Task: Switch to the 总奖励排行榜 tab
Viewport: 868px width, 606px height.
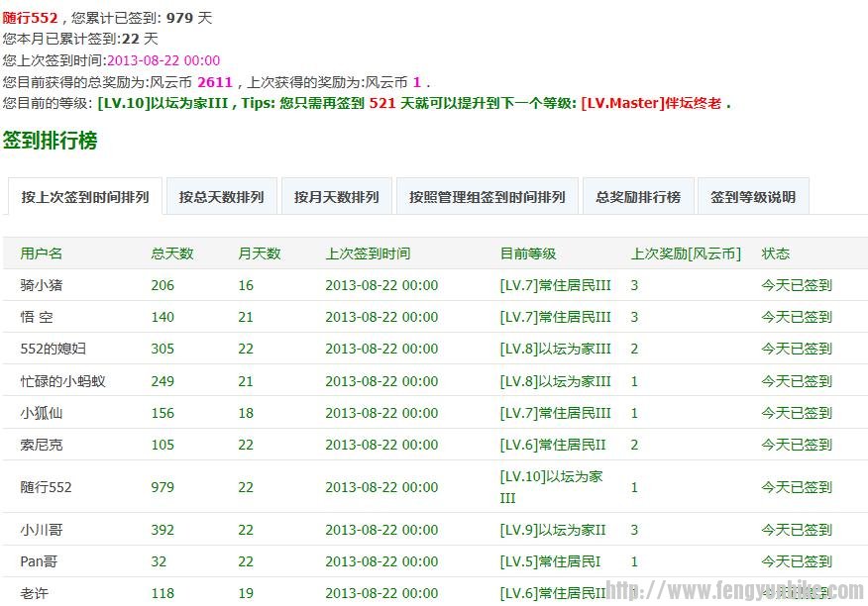Action: [x=638, y=197]
